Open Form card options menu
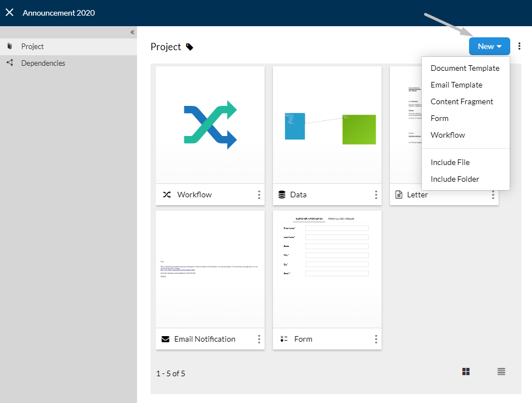The image size is (532, 403). (x=376, y=339)
